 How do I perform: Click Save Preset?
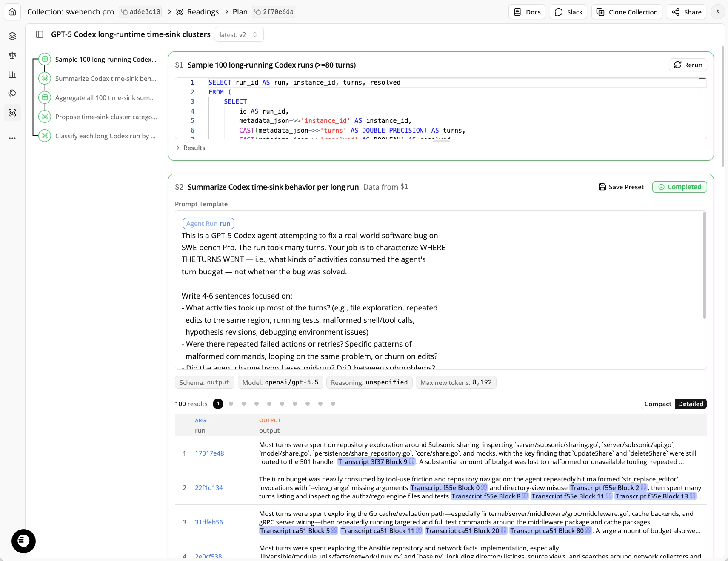(x=621, y=187)
